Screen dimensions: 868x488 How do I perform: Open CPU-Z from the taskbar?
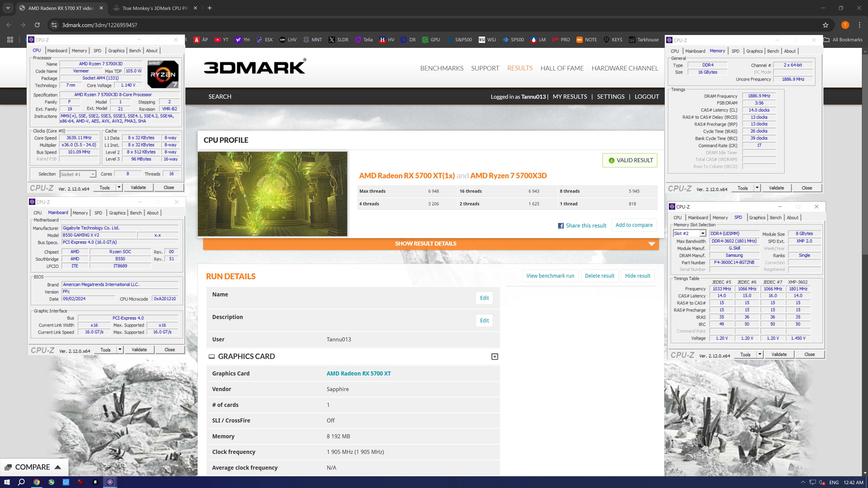[110, 482]
